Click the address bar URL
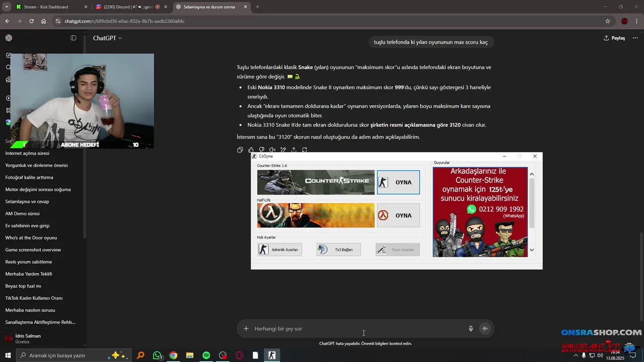 click(124, 21)
